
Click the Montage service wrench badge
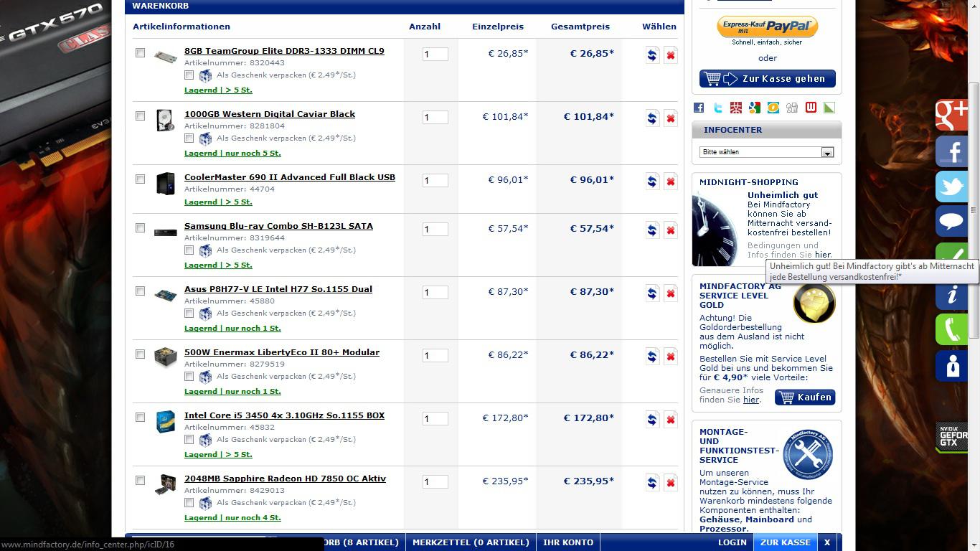point(808,454)
